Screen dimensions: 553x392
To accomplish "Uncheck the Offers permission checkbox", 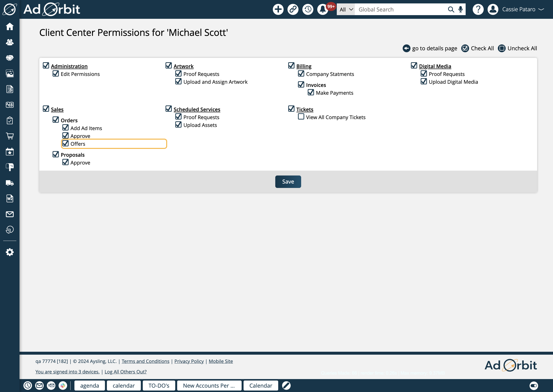I will [x=65, y=143].
